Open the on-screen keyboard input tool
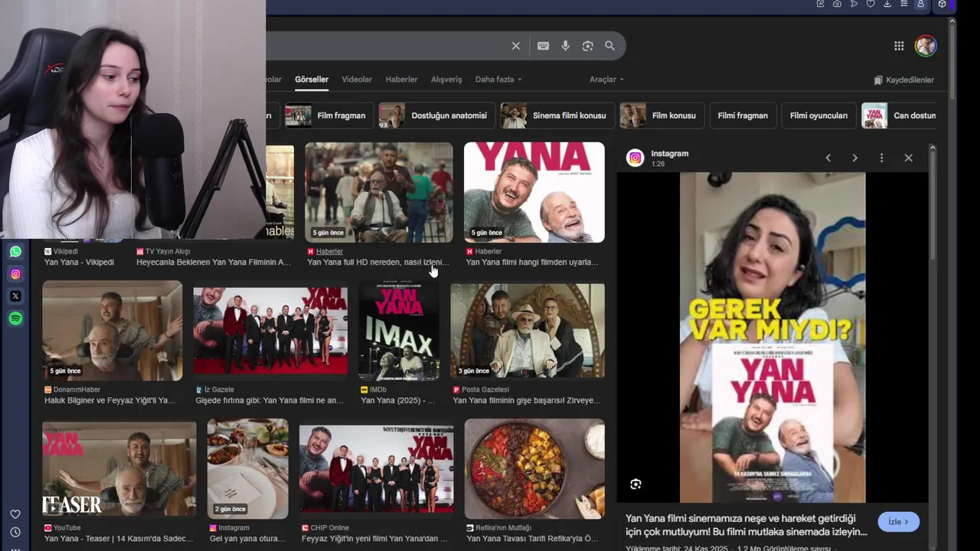 point(543,46)
